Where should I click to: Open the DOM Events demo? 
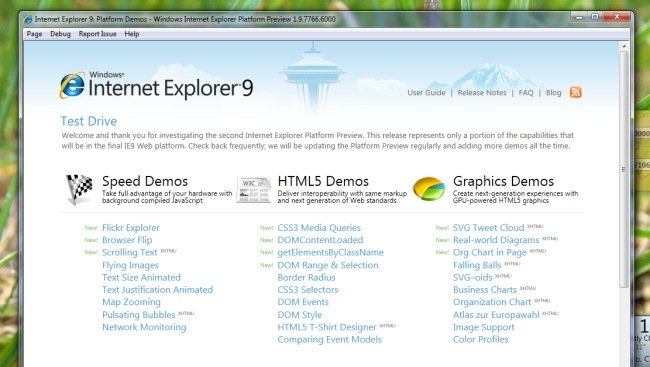coord(303,302)
